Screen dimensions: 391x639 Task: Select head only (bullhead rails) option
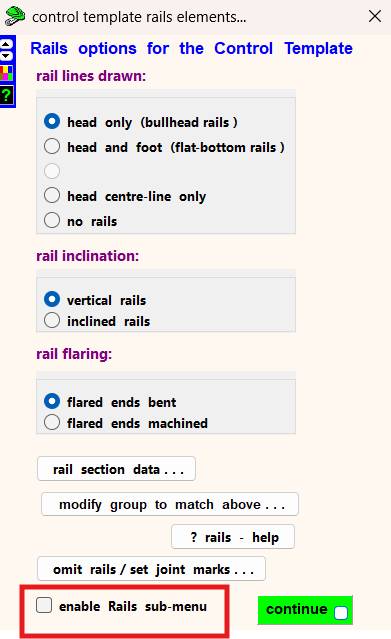point(141,122)
